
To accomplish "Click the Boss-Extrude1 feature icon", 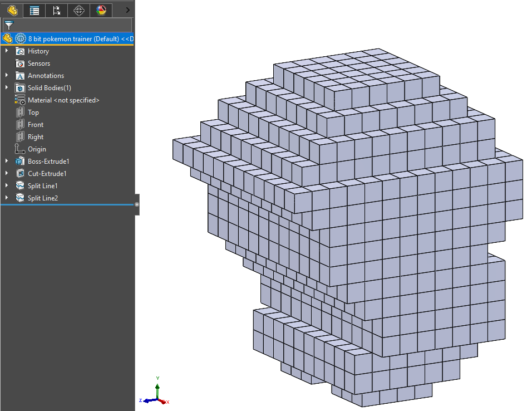I will (x=20, y=161).
